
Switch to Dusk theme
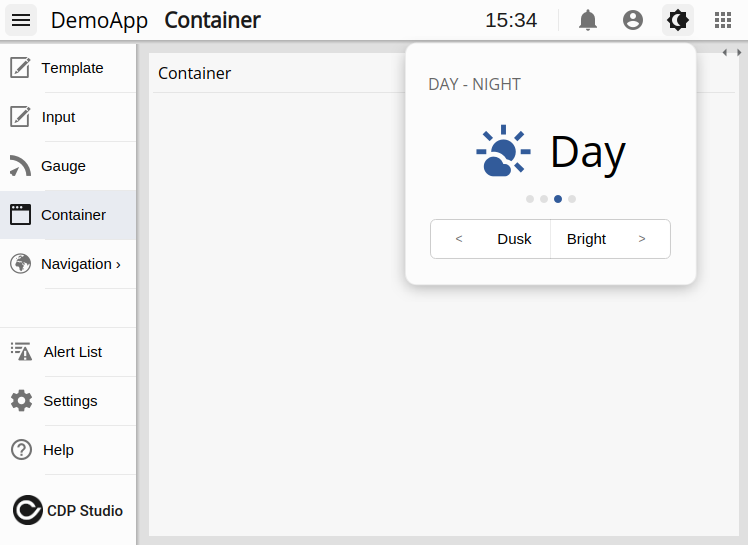[x=514, y=239]
